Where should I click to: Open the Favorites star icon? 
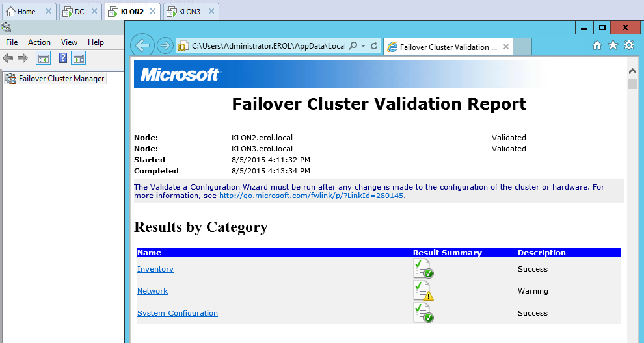(613, 45)
